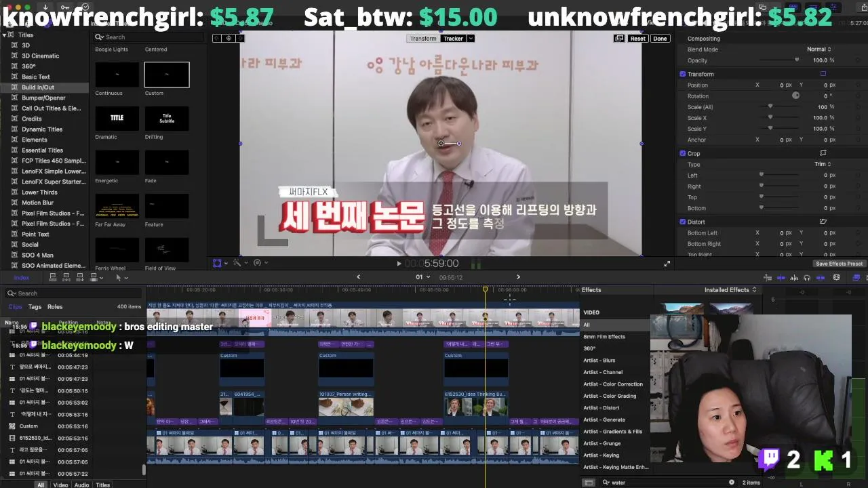Open the enhancements wand menu below viewer
Viewport: 868px width, 488px height.
coord(239,262)
